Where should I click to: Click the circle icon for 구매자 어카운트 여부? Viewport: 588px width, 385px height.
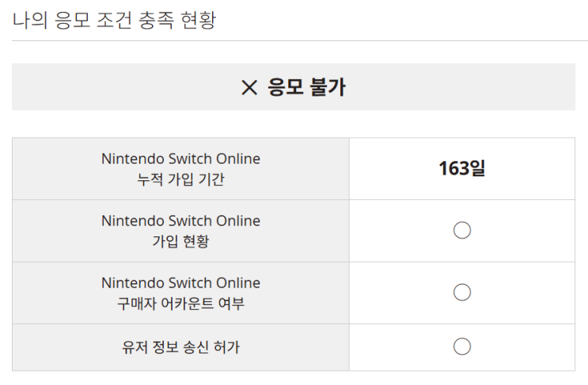462,293
